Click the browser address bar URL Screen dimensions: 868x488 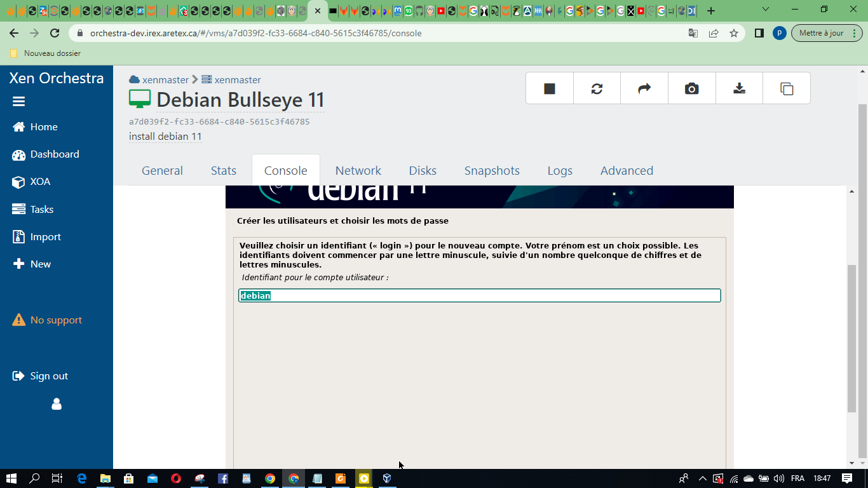click(x=255, y=33)
